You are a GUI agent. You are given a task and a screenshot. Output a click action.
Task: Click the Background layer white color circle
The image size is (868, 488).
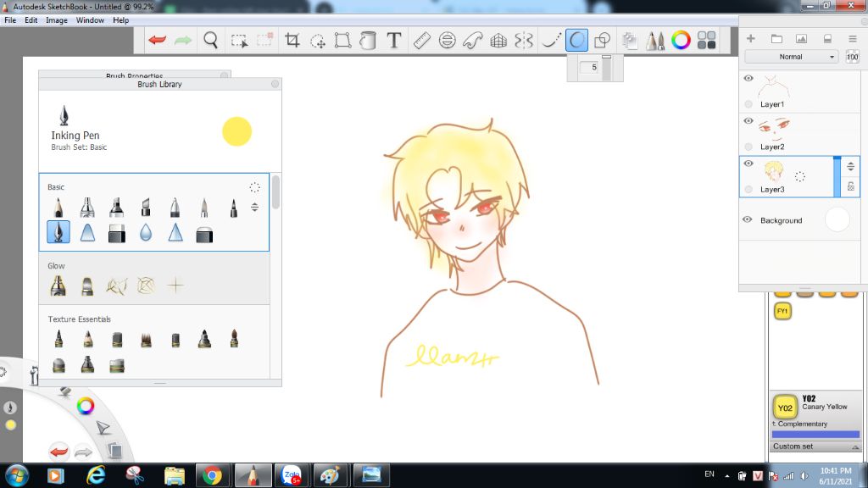(837, 219)
